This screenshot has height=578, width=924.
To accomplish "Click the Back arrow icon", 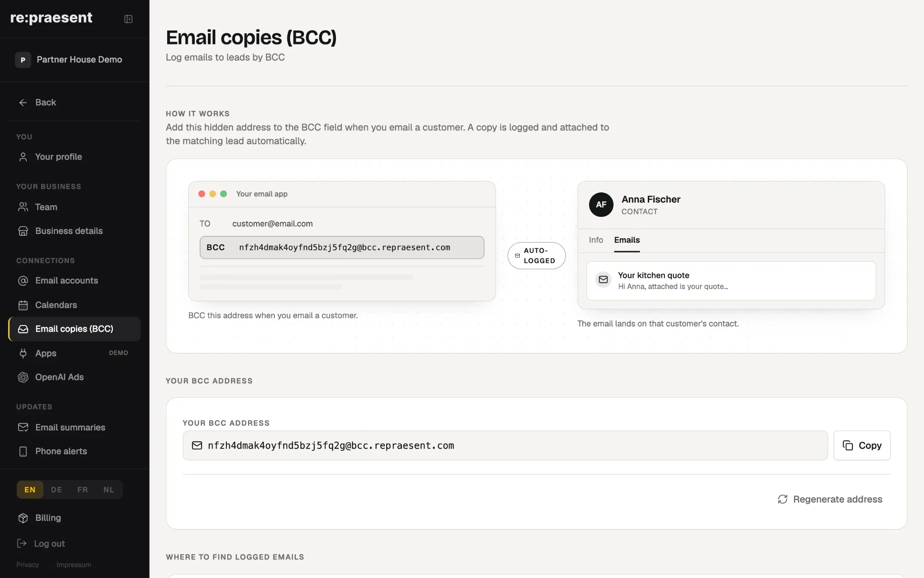I will click(23, 103).
